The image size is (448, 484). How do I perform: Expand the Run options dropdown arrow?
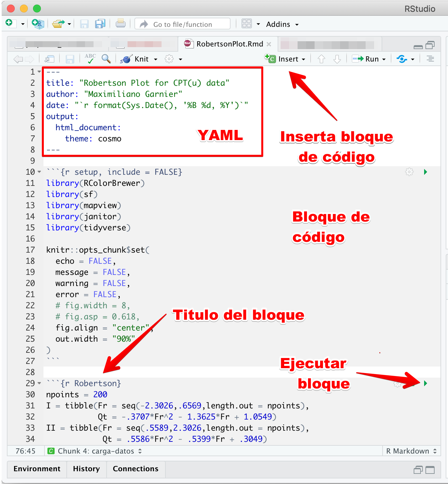click(384, 59)
